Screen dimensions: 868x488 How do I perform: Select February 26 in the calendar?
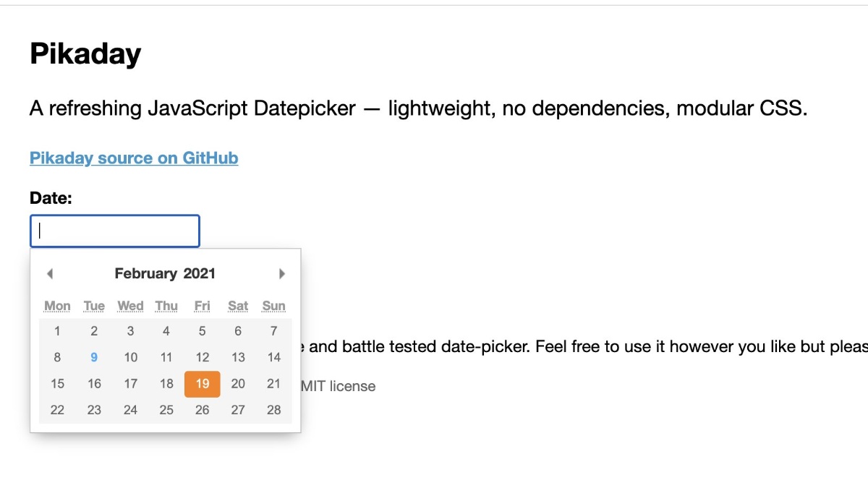pyautogui.click(x=203, y=410)
